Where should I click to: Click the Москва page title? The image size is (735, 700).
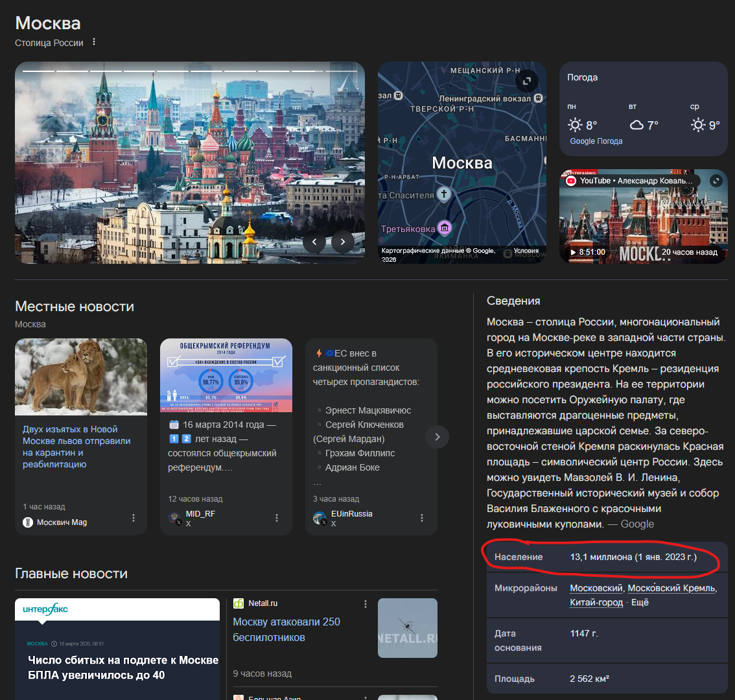(x=48, y=23)
